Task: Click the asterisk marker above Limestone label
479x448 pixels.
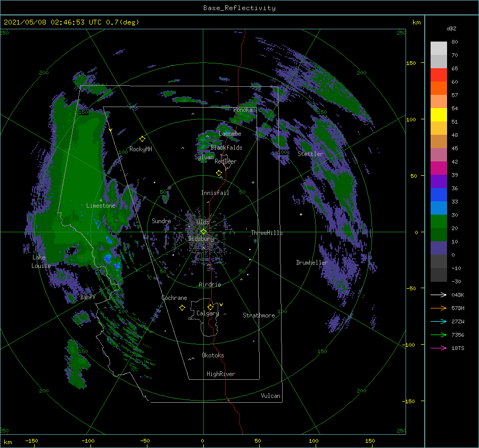Action: pyautogui.click(x=101, y=201)
